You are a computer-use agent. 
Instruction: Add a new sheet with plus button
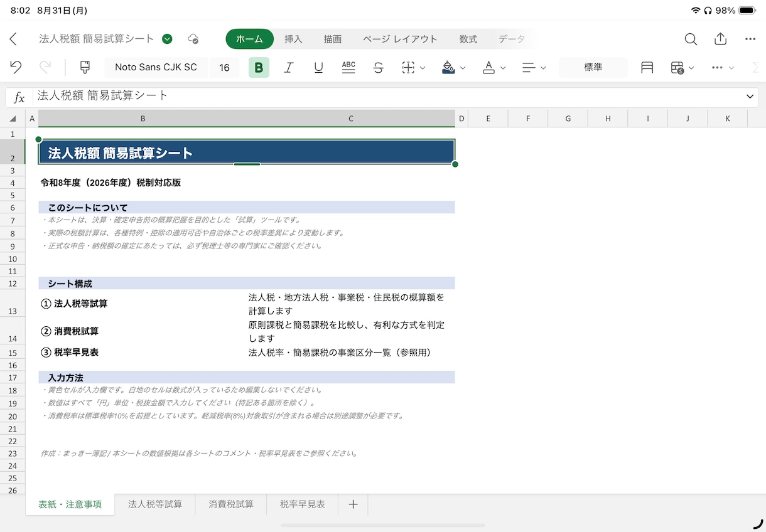click(353, 504)
